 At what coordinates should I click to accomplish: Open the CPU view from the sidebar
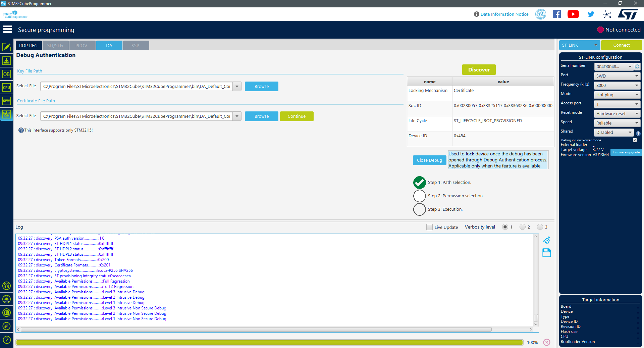tap(7, 87)
